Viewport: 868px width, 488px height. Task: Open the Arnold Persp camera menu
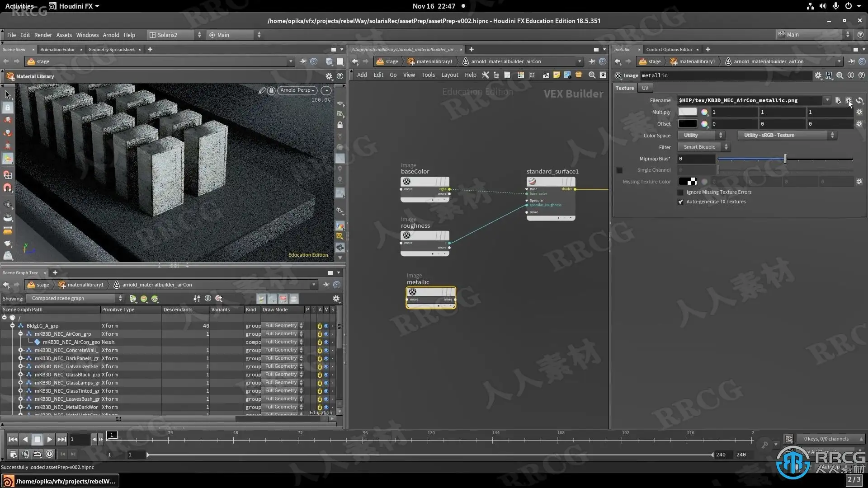[x=297, y=90]
